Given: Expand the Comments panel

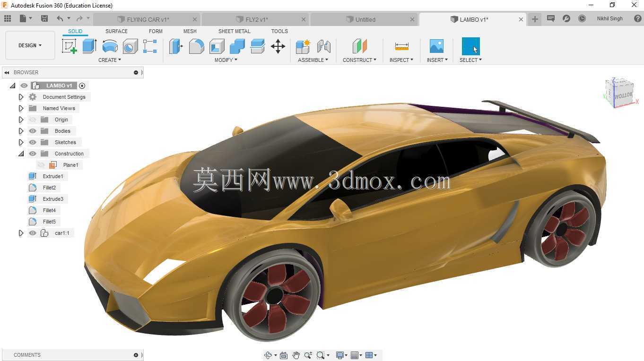Looking at the screenshot, I should (136, 355).
